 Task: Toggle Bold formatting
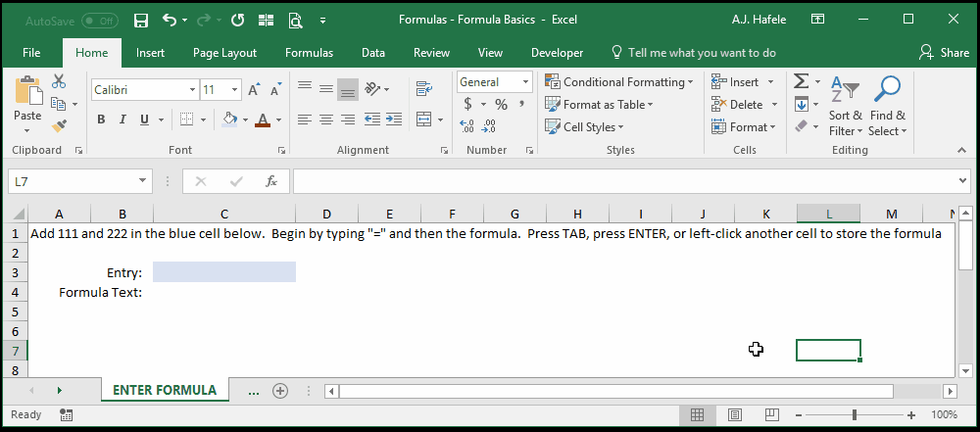101,120
